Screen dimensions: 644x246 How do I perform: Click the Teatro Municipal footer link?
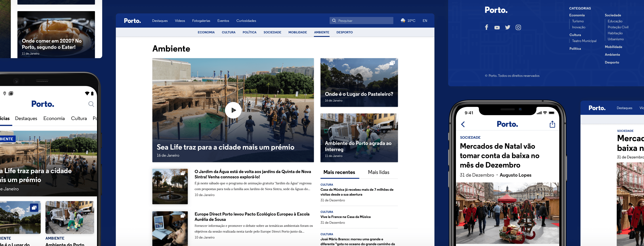[584, 41]
